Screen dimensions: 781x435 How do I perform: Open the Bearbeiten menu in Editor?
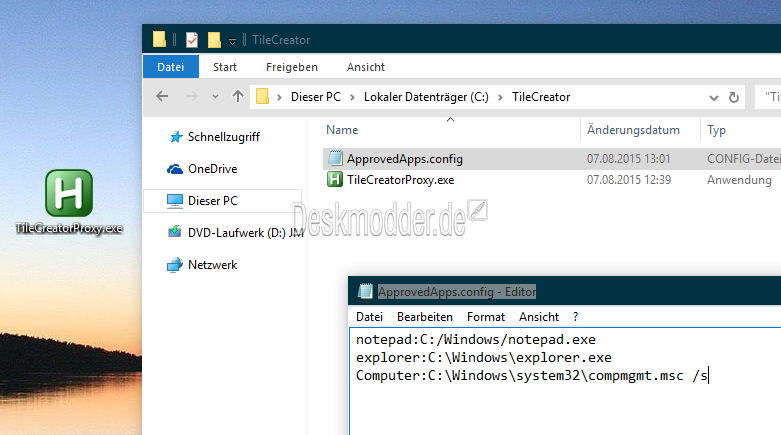(425, 317)
